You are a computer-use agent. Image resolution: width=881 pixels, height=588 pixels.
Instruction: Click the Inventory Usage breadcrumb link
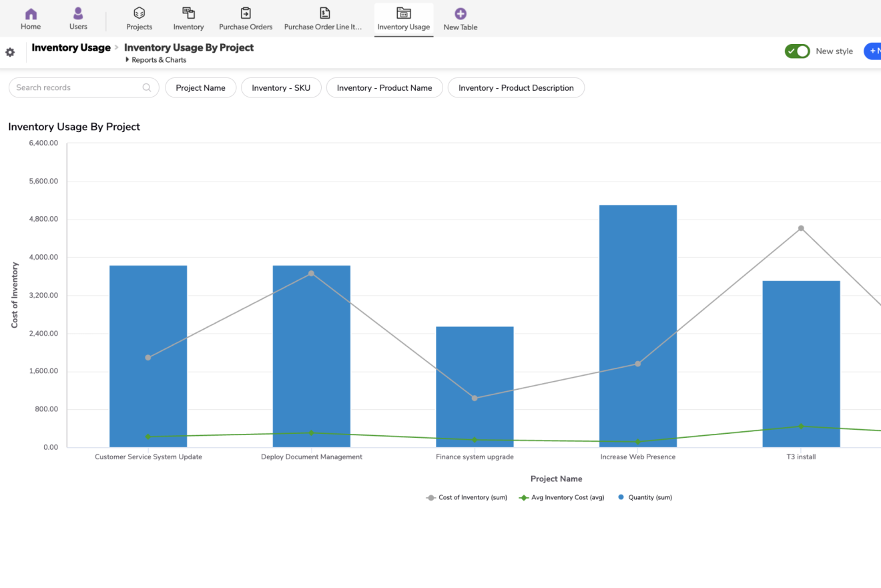tap(71, 47)
